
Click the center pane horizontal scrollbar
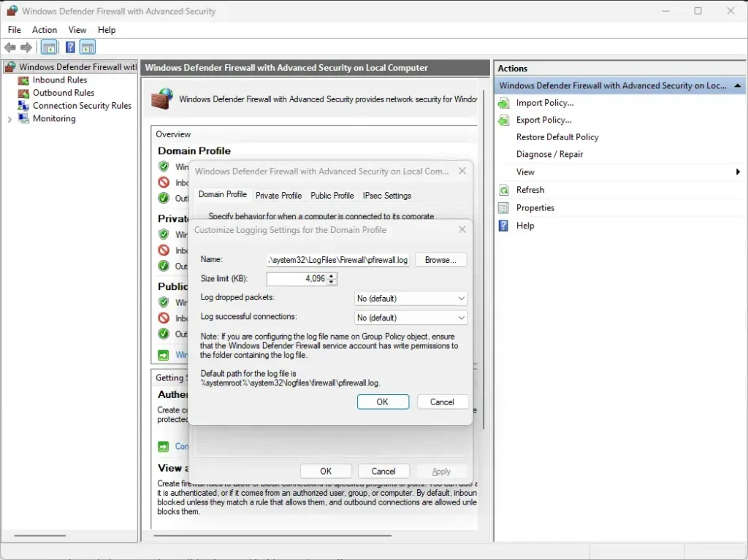272,536
